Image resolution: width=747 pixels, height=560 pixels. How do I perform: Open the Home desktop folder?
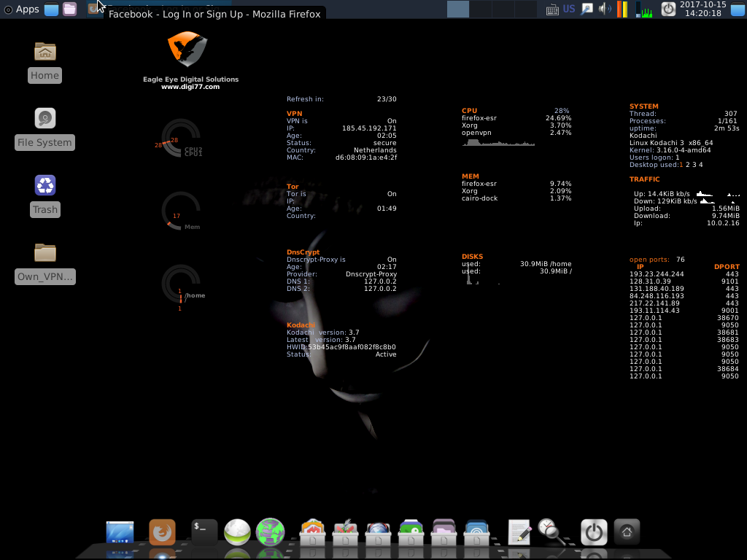44,63
